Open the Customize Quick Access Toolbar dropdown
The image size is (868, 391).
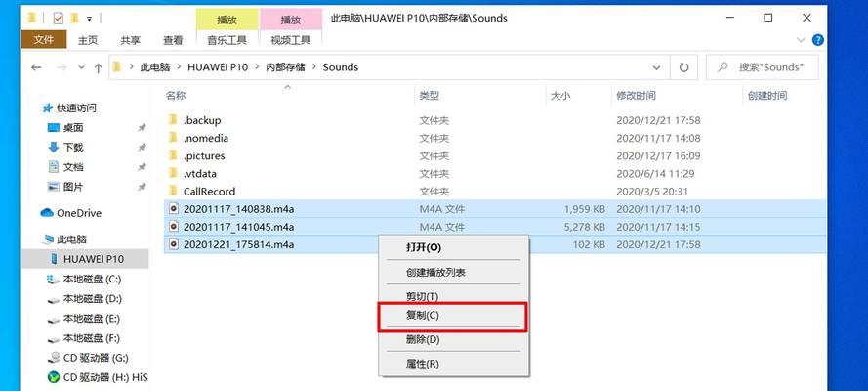pyautogui.click(x=89, y=19)
